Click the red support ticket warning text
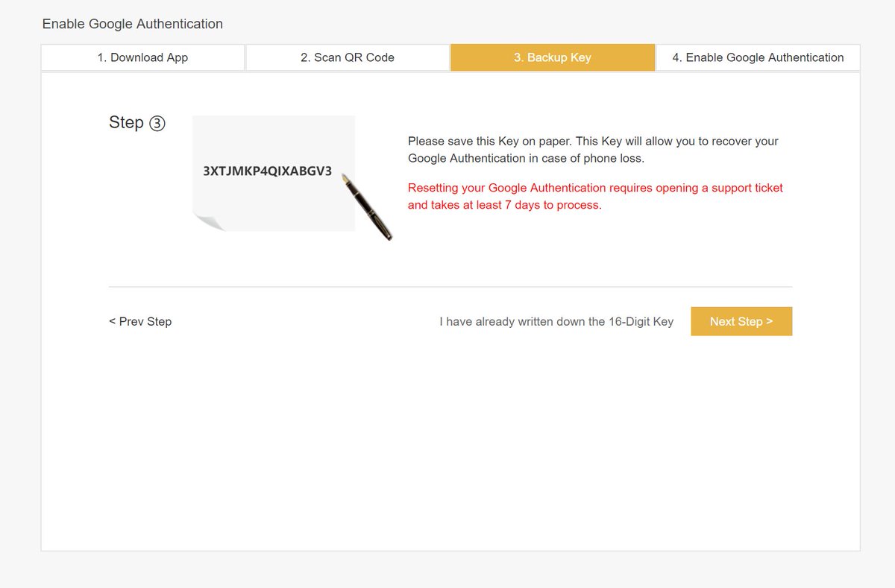Screen dimensions: 895x588 595,196
